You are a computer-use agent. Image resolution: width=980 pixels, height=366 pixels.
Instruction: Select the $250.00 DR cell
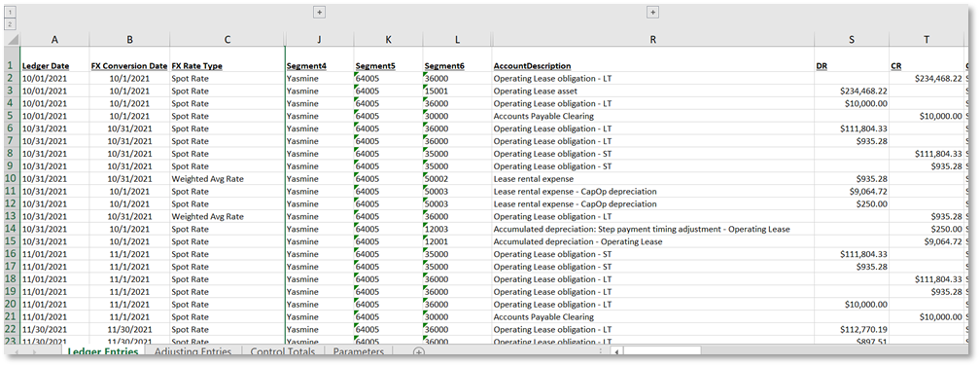pyautogui.click(x=852, y=204)
